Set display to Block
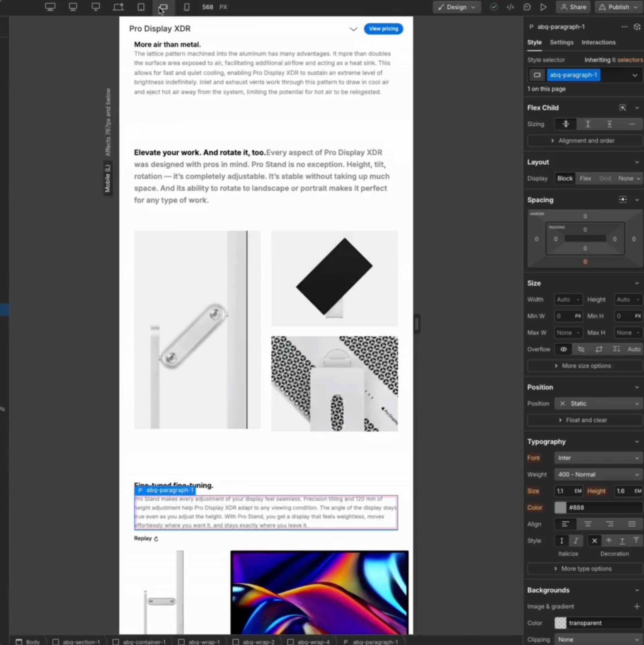This screenshot has width=644, height=645. tap(565, 178)
